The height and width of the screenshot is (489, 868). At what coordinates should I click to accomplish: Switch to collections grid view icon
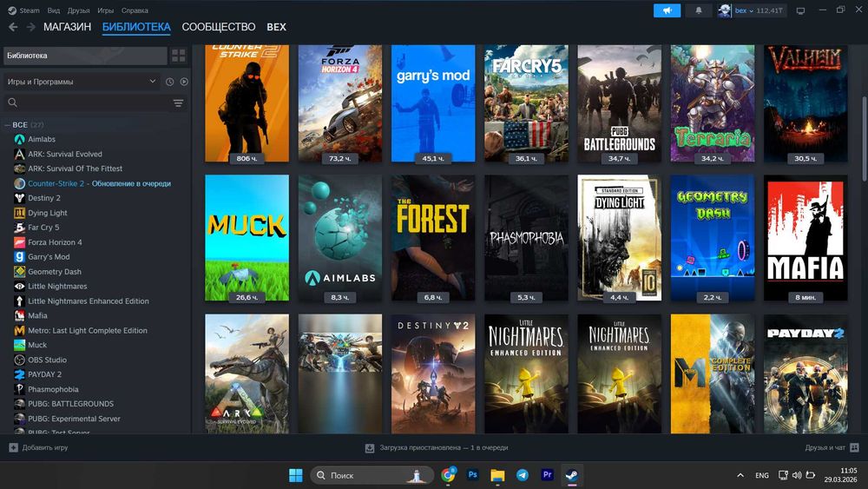click(x=179, y=56)
